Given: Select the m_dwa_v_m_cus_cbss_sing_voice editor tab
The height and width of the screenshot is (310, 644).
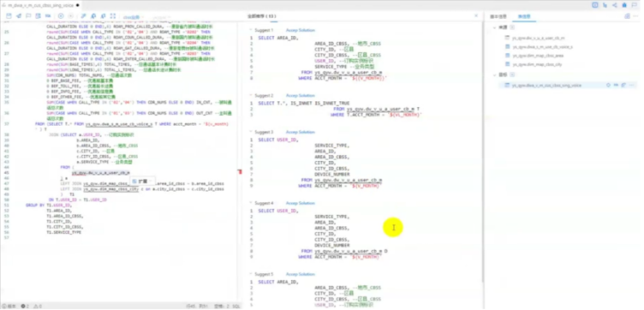Looking at the screenshot, I should click(x=41, y=5).
